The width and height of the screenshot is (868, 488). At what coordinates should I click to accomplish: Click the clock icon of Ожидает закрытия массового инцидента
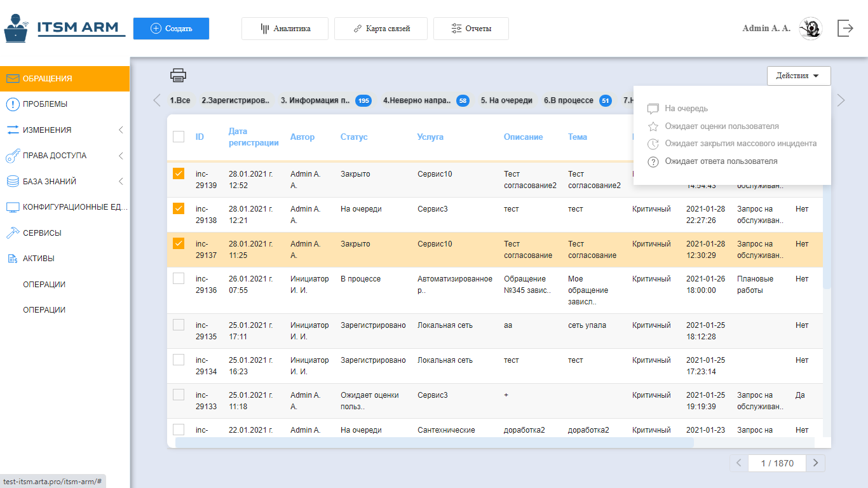pyautogui.click(x=653, y=144)
